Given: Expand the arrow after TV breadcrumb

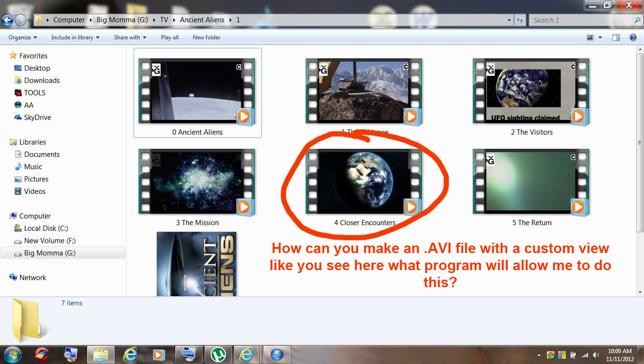Looking at the screenshot, I should click(x=174, y=20).
